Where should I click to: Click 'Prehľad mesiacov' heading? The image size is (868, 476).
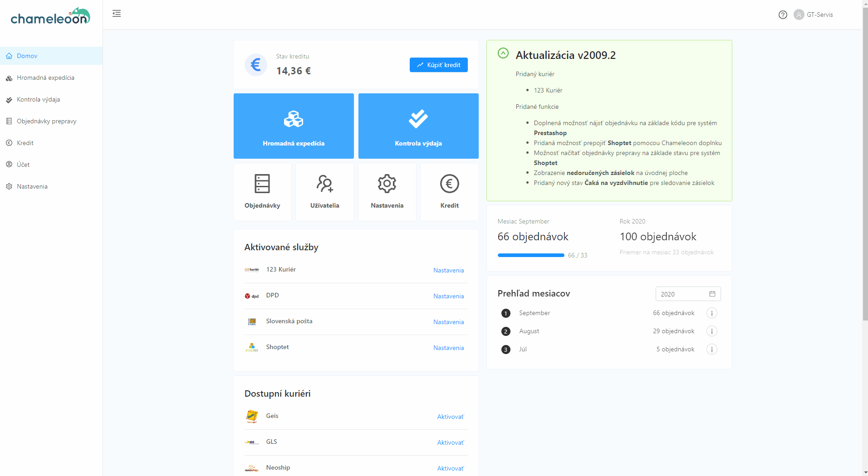pyautogui.click(x=534, y=293)
